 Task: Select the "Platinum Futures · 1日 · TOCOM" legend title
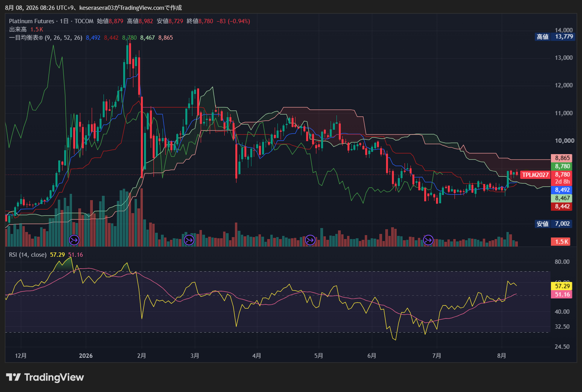51,21
